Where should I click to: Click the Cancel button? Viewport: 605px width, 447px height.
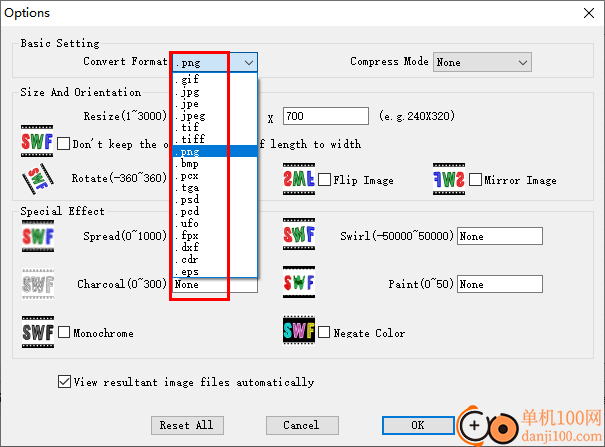point(302,425)
